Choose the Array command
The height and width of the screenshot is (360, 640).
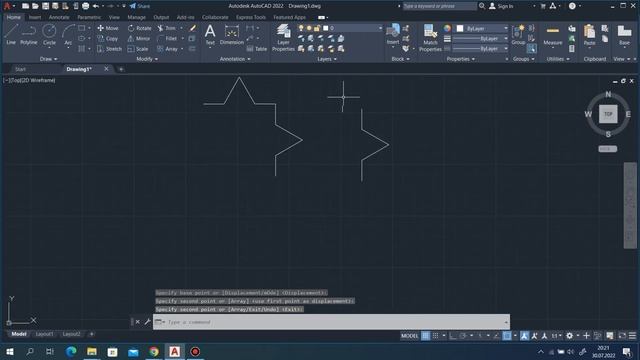coord(167,49)
